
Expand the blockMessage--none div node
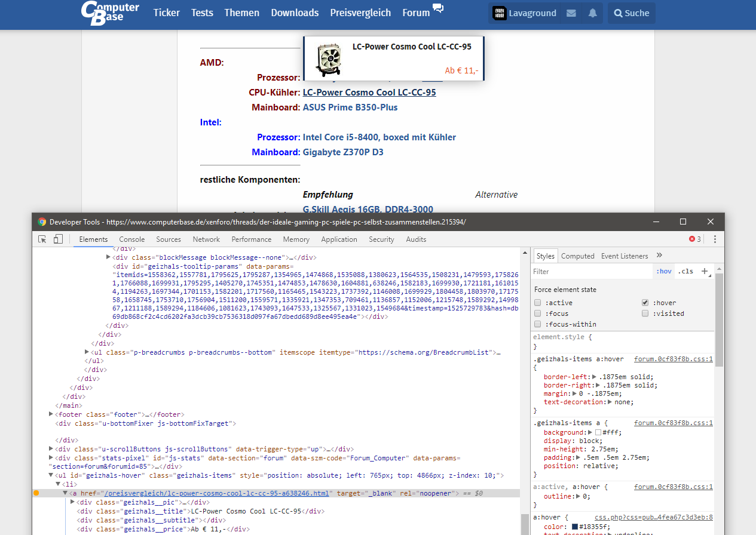pyautogui.click(x=108, y=257)
